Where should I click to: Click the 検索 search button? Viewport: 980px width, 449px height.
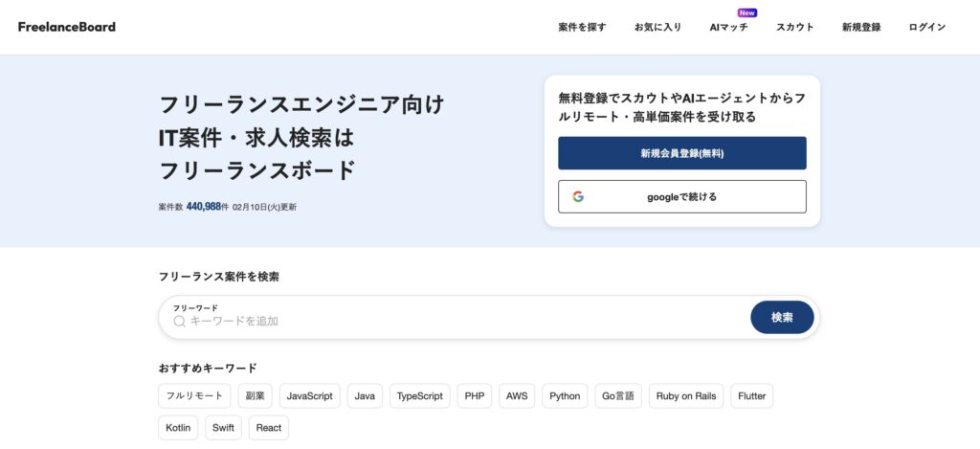point(782,318)
